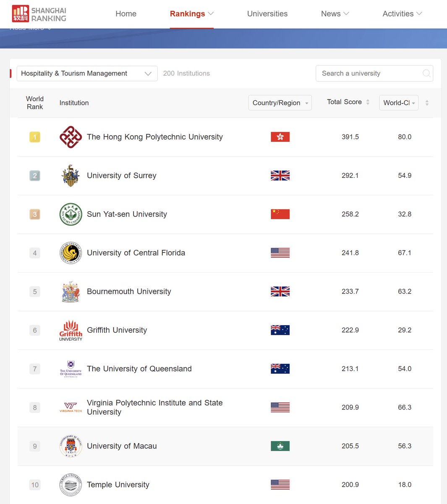Click the gold rank 1 badge
The width and height of the screenshot is (447, 504).
point(35,137)
